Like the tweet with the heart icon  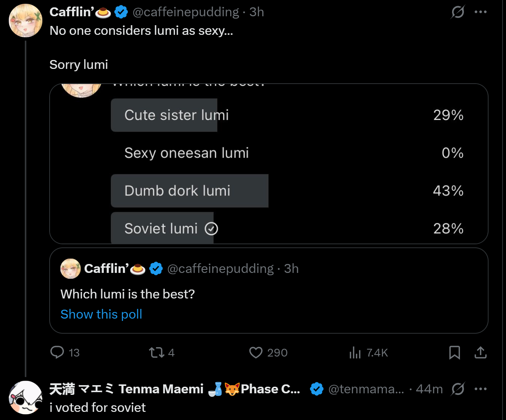tap(256, 352)
